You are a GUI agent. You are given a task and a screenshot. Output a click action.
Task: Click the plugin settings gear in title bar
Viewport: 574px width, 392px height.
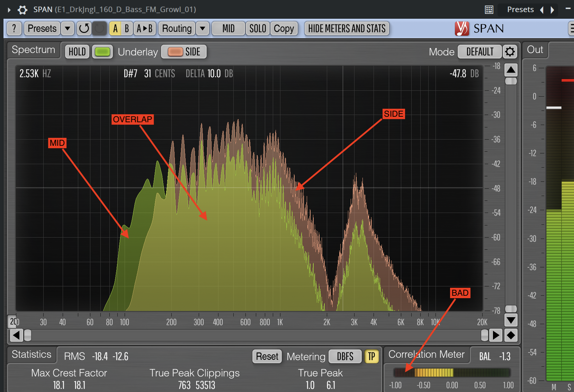click(x=23, y=10)
